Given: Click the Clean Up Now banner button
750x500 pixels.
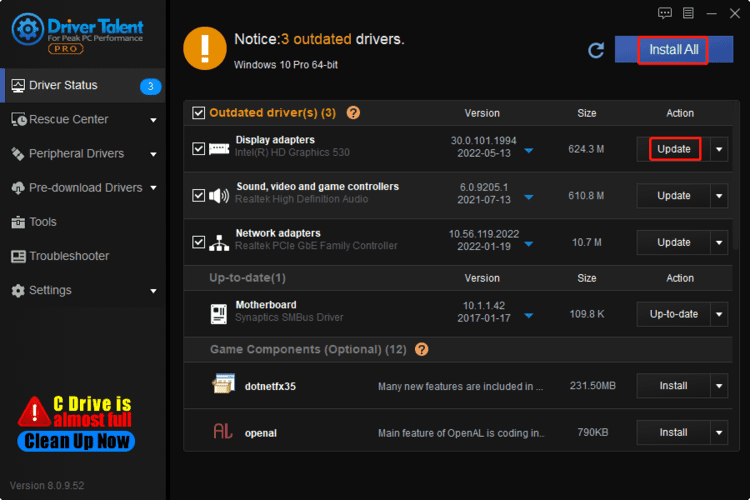Looking at the screenshot, I should click(x=77, y=441).
